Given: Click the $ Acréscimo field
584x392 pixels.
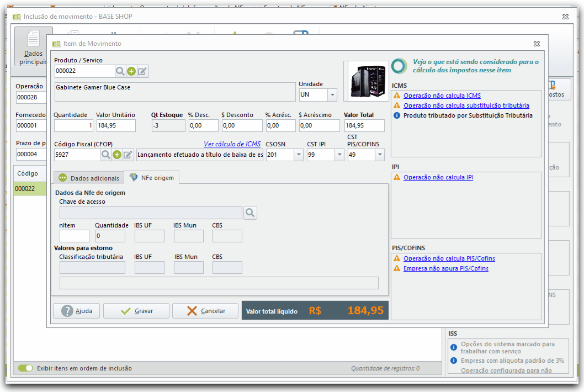Looking at the screenshot, I should [320, 125].
